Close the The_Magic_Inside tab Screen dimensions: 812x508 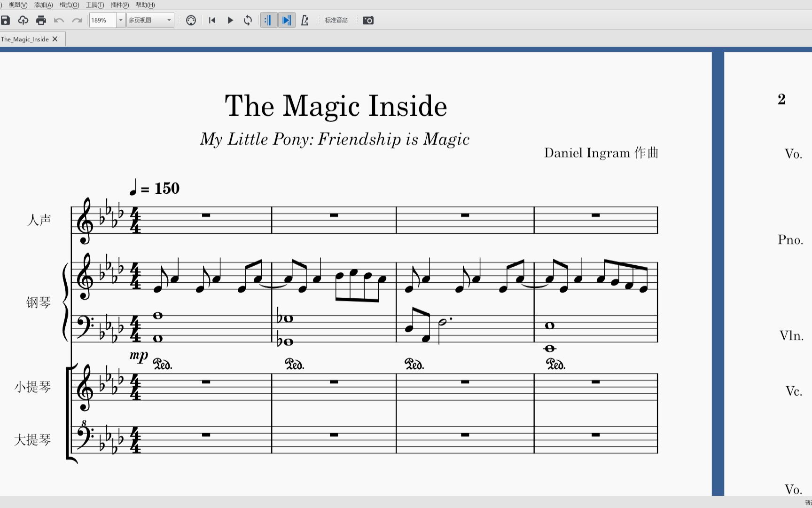pyautogui.click(x=55, y=39)
